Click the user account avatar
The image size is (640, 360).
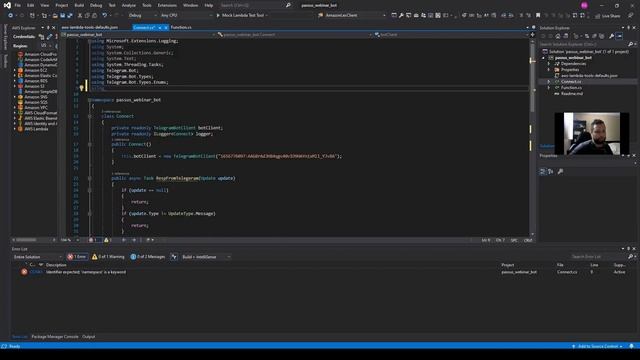584,5
